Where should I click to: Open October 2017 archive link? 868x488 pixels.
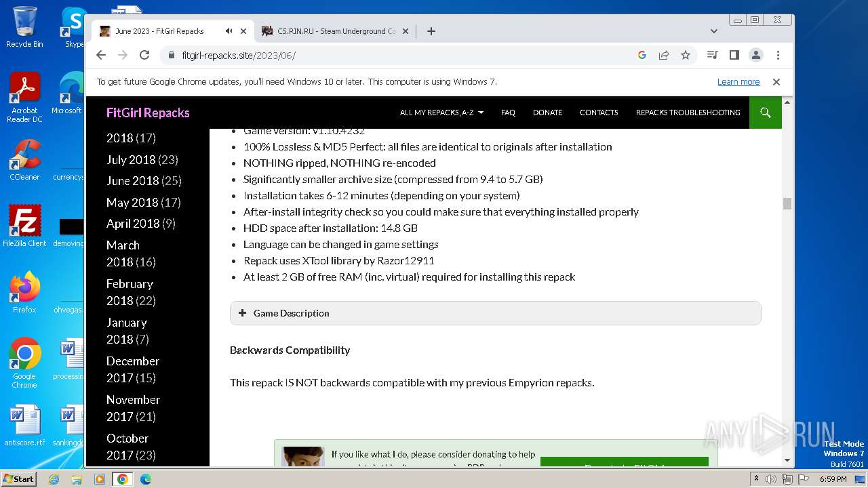127,447
